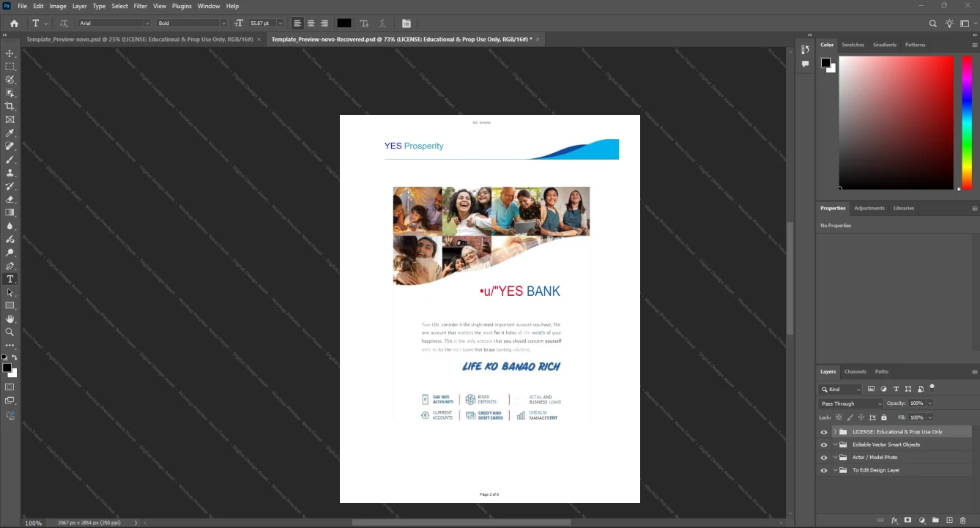This screenshot has height=528, width=980.
Task: Collapse the Editable Vector Smart Objects group
Action: point(835,445)
